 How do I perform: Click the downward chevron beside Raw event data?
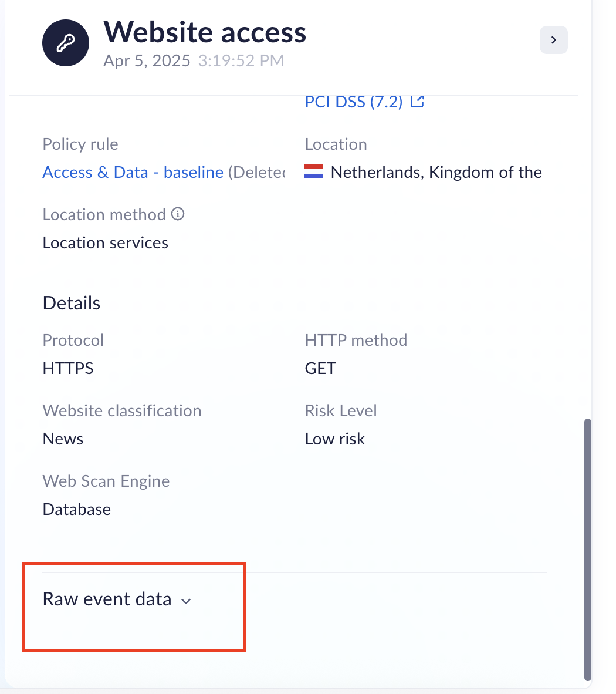186,601
